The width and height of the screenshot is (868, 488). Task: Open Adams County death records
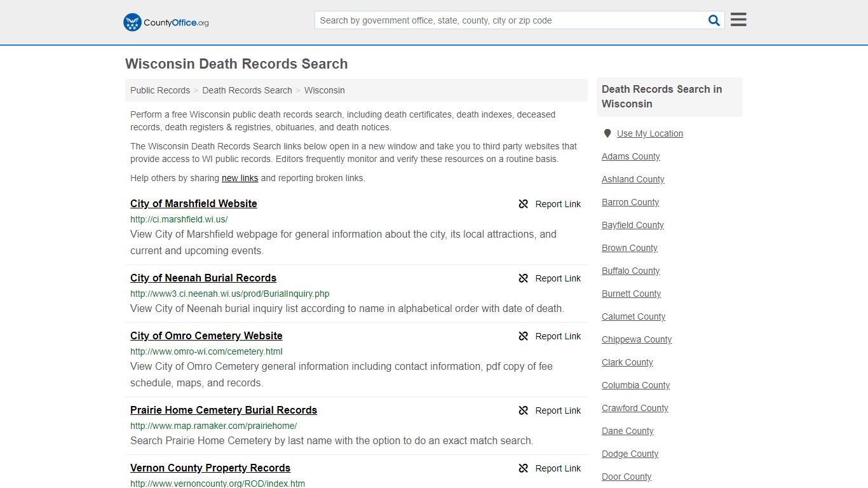click(631, 156)
